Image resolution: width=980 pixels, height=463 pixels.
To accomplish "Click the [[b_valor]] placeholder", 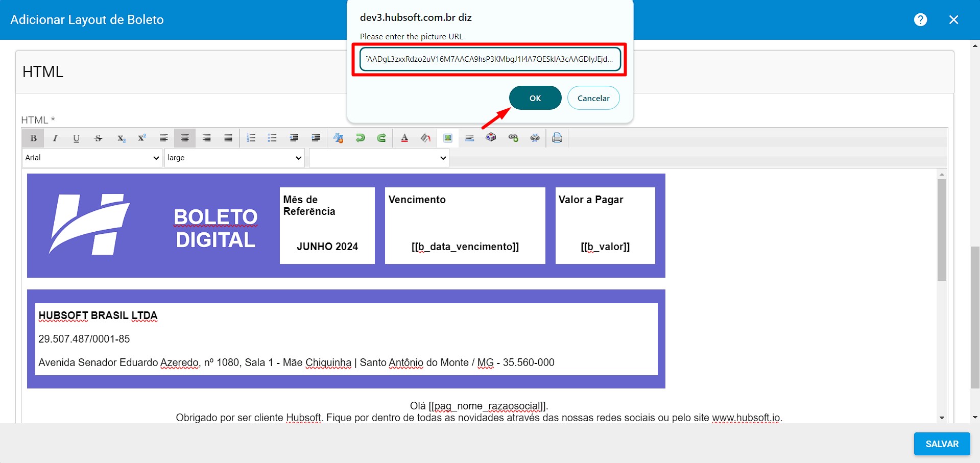I will [x=605, y=247].
